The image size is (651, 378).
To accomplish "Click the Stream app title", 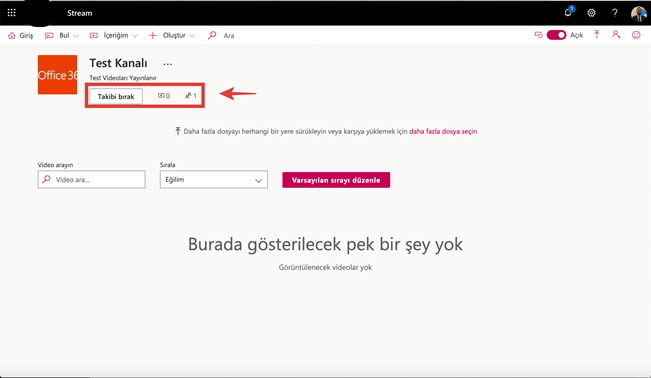I will click(80, 13).
